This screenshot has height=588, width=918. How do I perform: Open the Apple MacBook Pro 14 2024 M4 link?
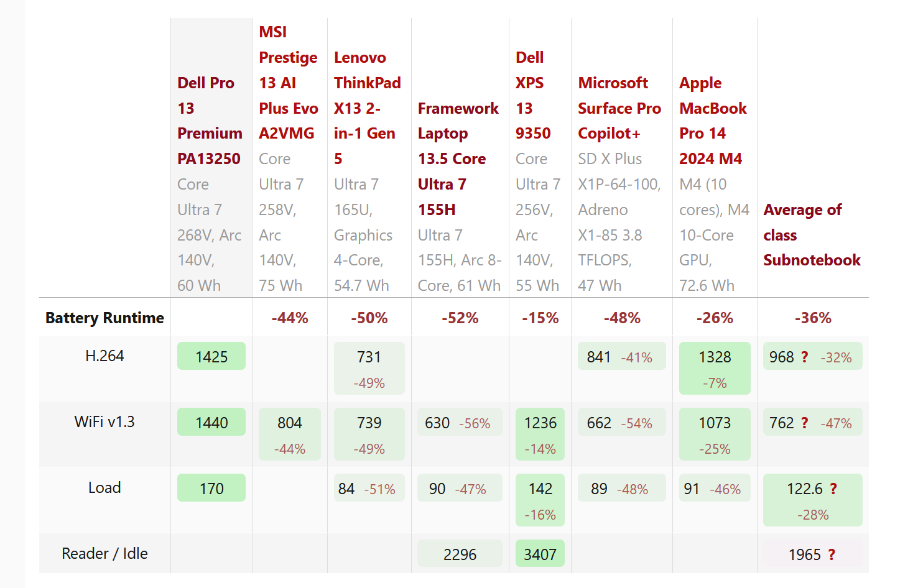713,121
